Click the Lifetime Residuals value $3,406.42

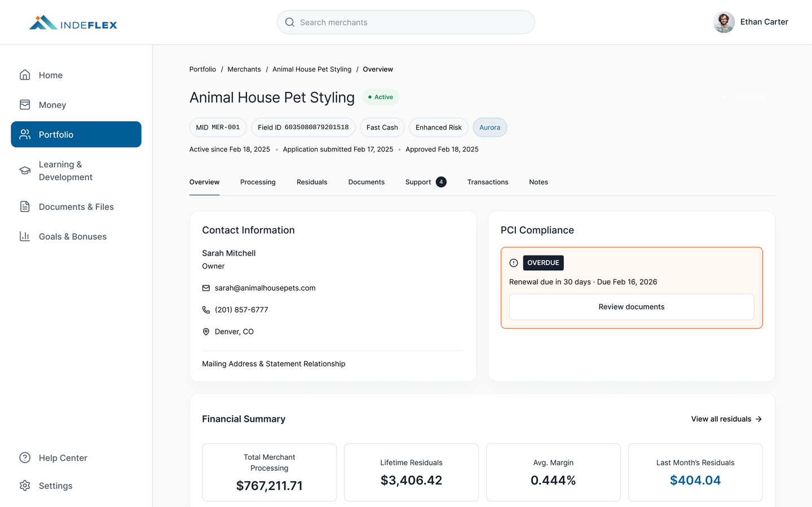412,480
